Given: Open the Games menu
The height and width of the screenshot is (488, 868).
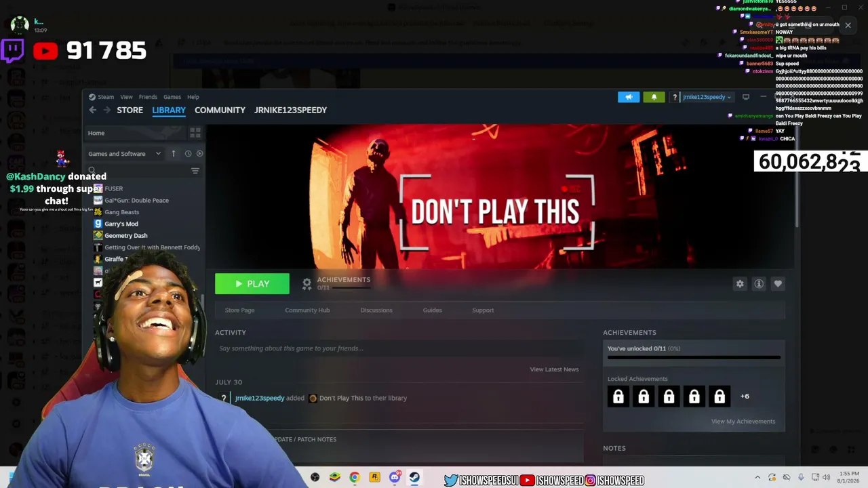Looking at the screenshot, I should tap(172, 97).
